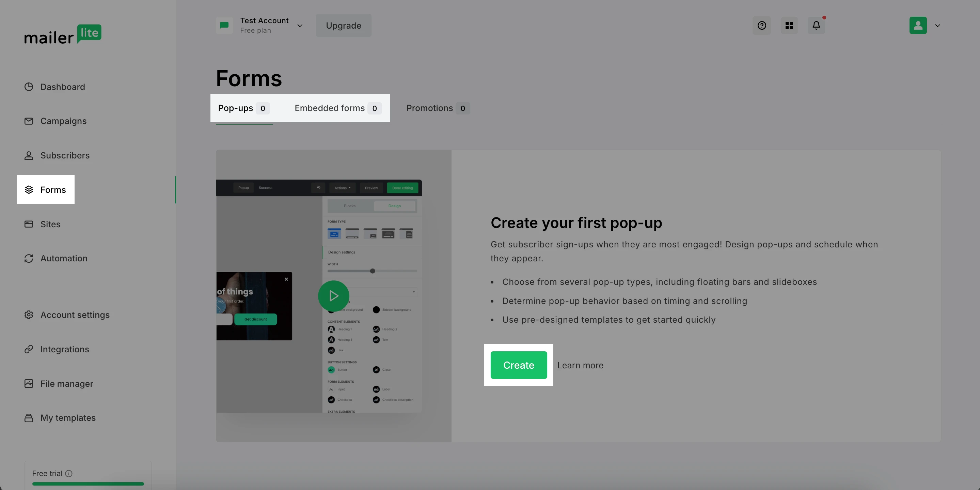Click the Upgrade button
The image size is (980, 490).
[x=343, y=26]
